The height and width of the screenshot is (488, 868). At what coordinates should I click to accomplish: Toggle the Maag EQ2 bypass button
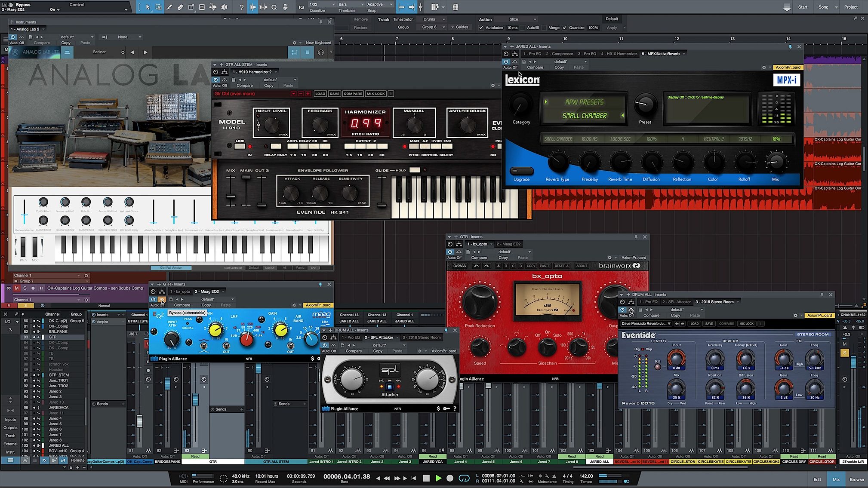tap(162, 299)
